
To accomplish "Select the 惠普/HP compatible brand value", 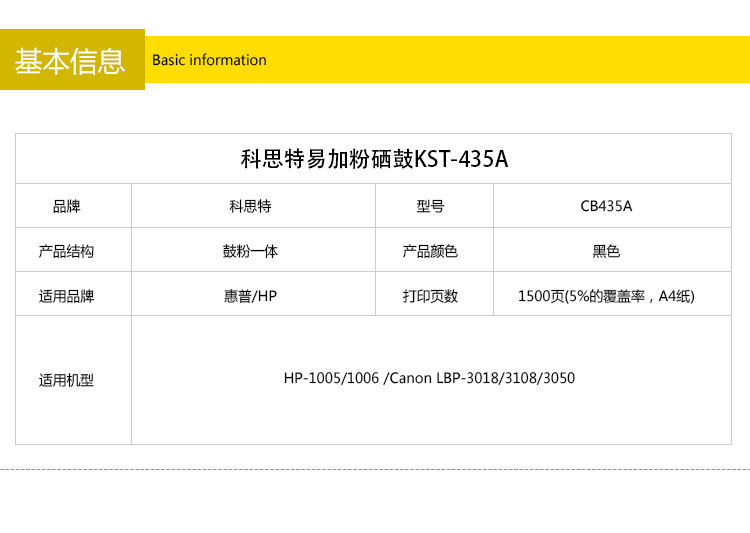I will tap(250, 296).
